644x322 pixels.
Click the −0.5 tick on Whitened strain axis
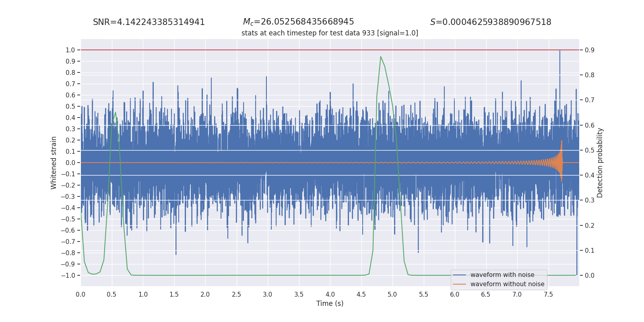click(68, 219)
